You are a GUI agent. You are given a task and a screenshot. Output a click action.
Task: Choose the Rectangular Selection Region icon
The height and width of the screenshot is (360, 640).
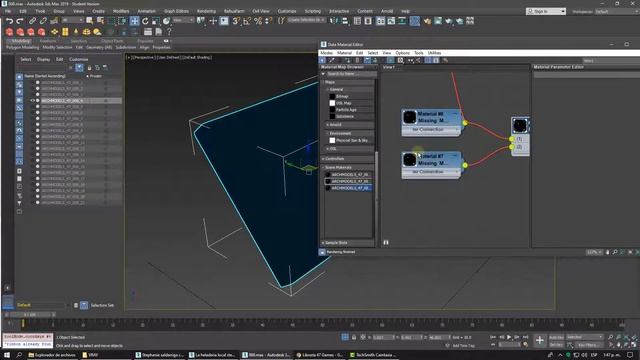(111, 21)
